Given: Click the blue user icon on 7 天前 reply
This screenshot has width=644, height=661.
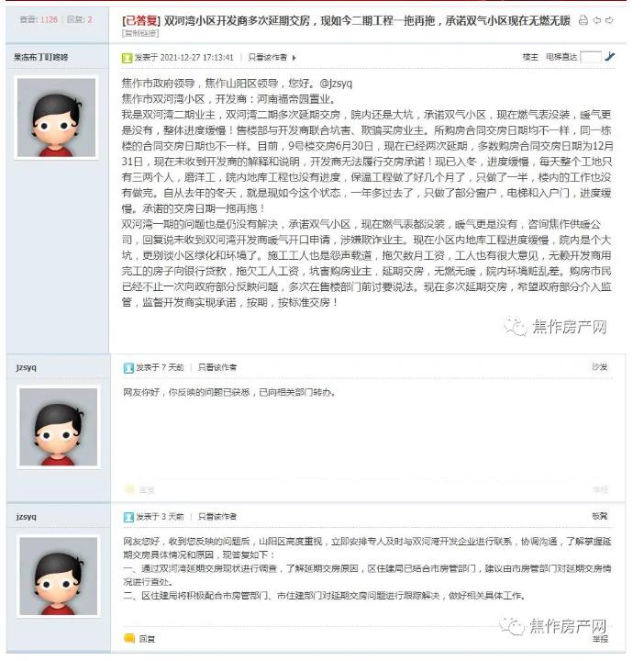Looking at the screenshot, I should point(128,367).
